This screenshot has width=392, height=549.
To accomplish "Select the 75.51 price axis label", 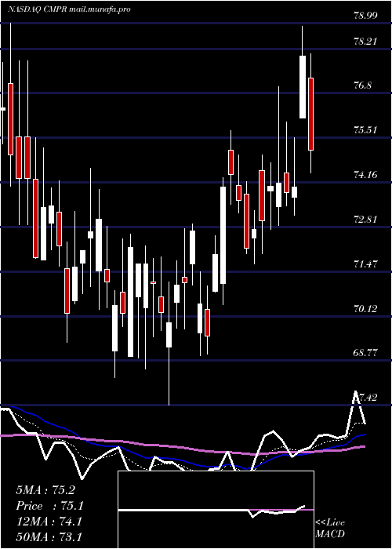I will 365,130.
